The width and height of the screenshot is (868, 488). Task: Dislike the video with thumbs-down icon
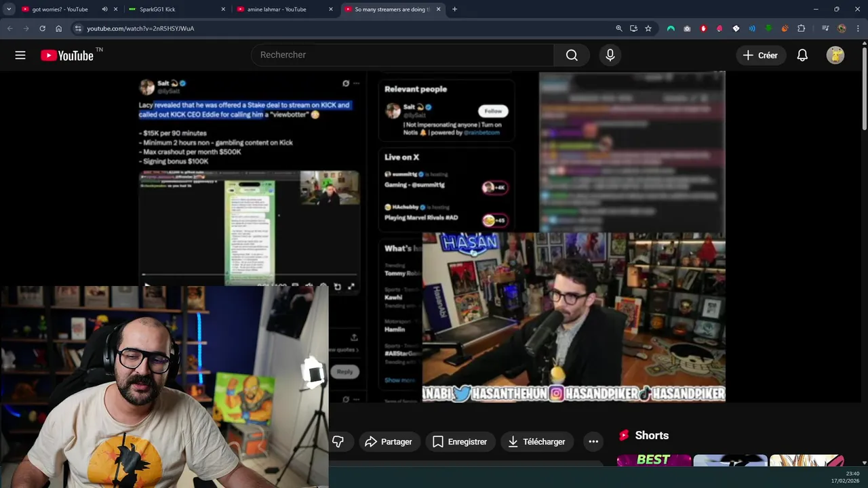point(338,442)
